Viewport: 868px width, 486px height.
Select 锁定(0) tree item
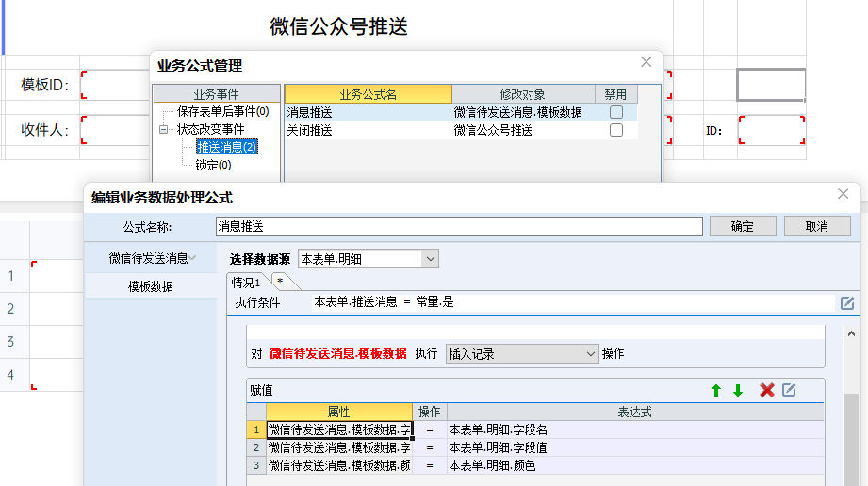click(x=213, y=165)
